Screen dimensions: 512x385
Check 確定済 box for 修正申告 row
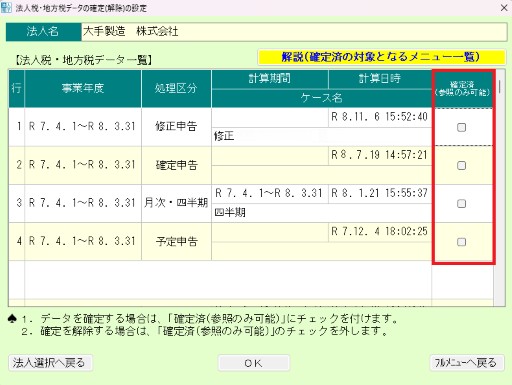coord(461,127)
